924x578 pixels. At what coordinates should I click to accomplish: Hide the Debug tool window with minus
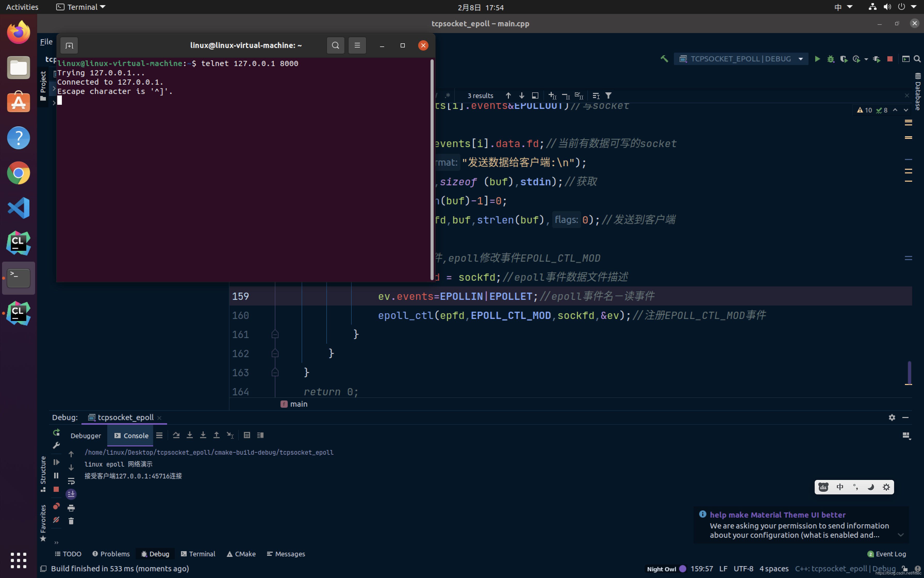point(905,418)
